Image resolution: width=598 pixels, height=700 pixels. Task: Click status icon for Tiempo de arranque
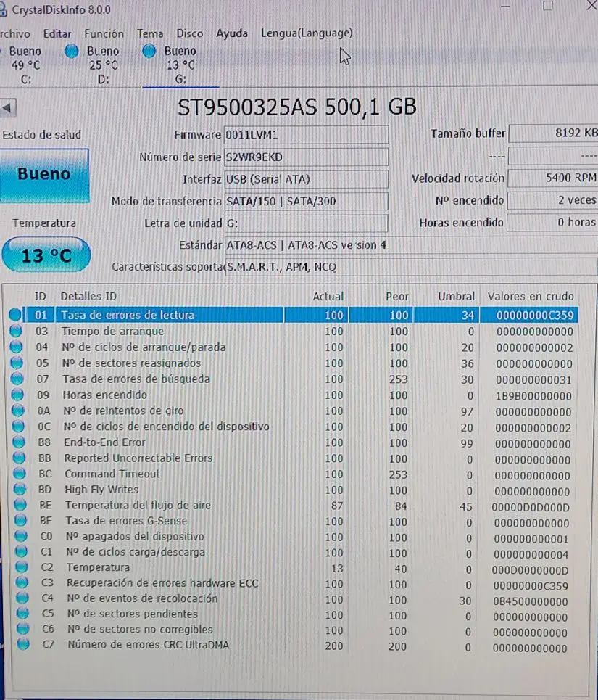(x=16, y=331)
